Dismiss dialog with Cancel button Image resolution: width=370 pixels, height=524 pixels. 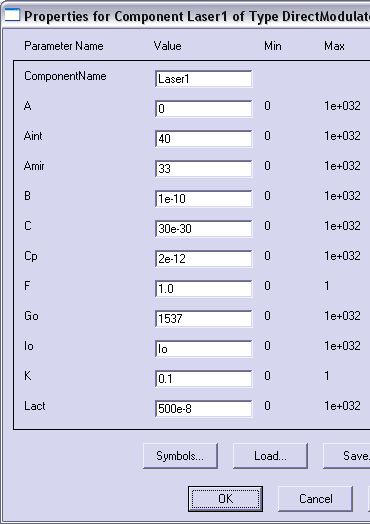tap(315, 499)
